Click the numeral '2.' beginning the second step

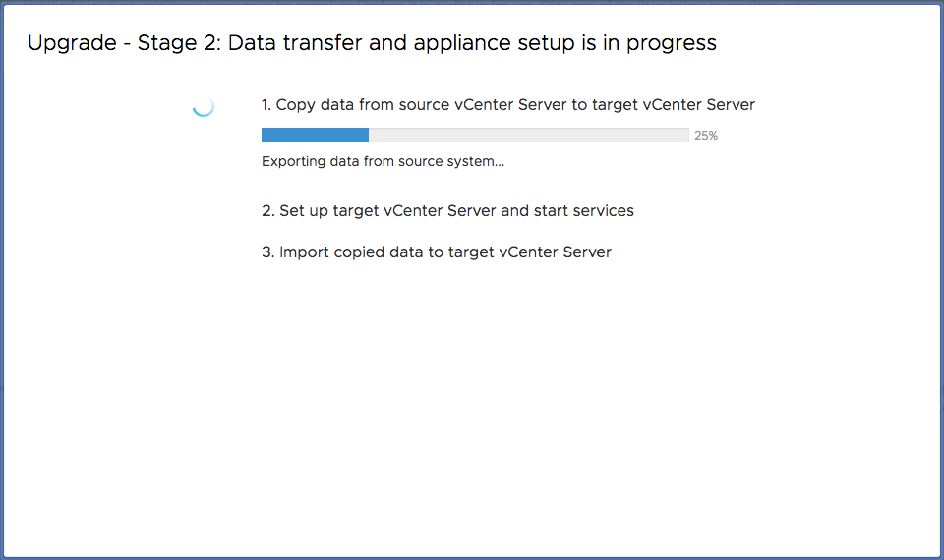267,211
